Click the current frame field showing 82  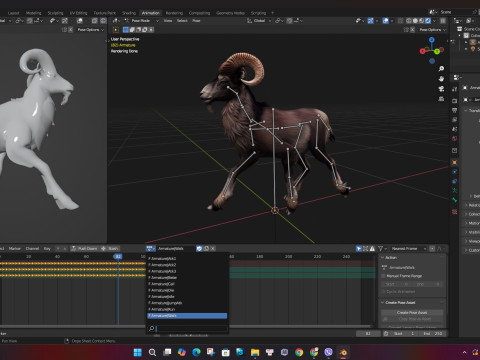(368, 334)
